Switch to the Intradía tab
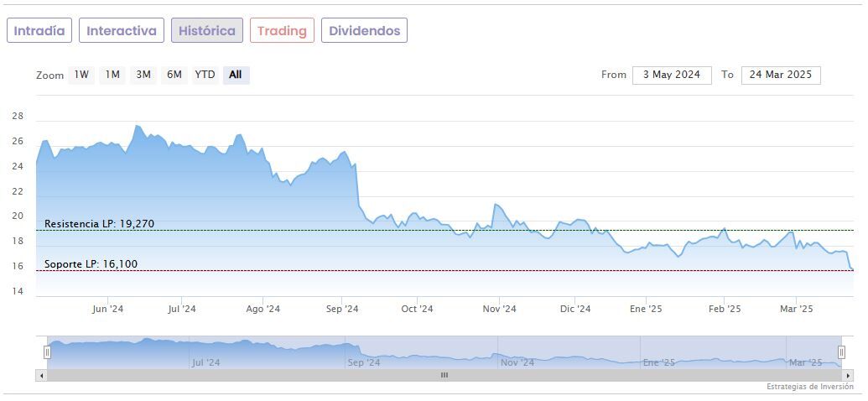 tap(39, 31)
